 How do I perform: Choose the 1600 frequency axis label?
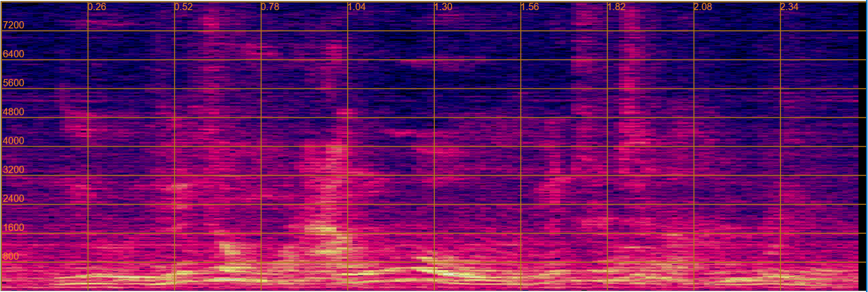13,228
